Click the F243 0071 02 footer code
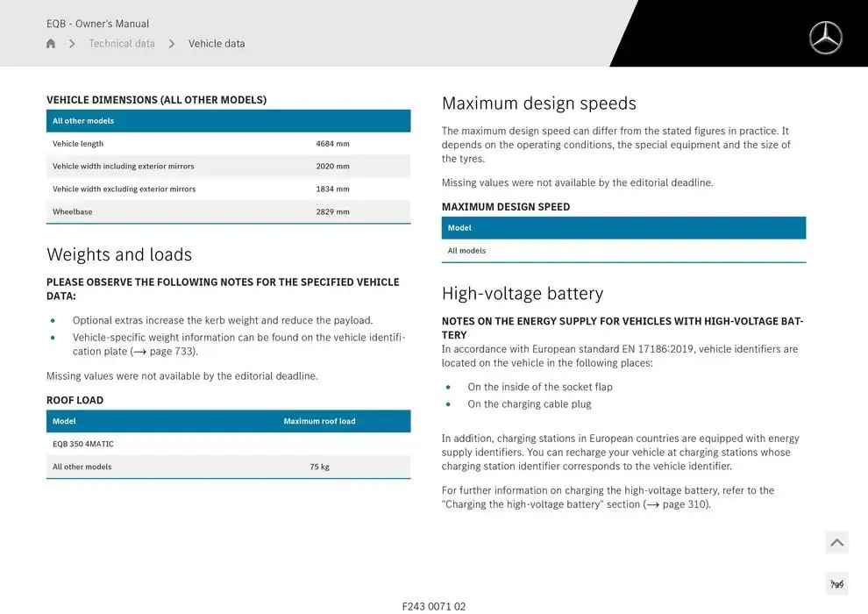868x614 pixels. 434,606
